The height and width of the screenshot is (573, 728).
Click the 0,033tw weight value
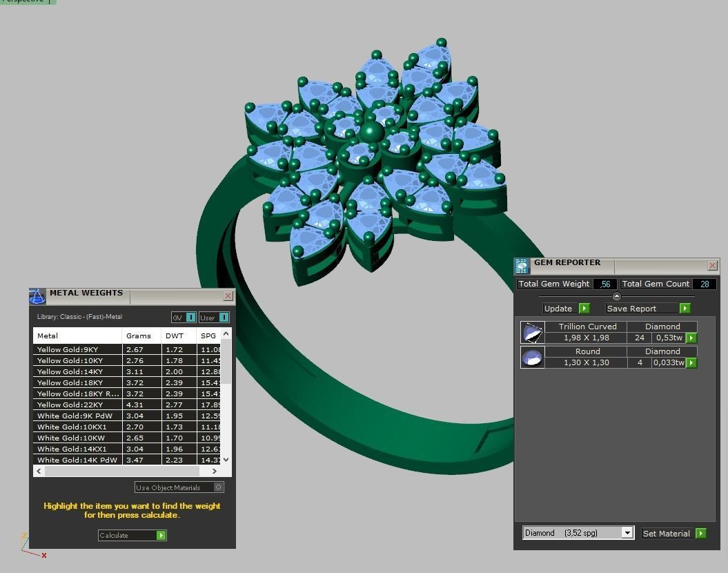(669, 362)
